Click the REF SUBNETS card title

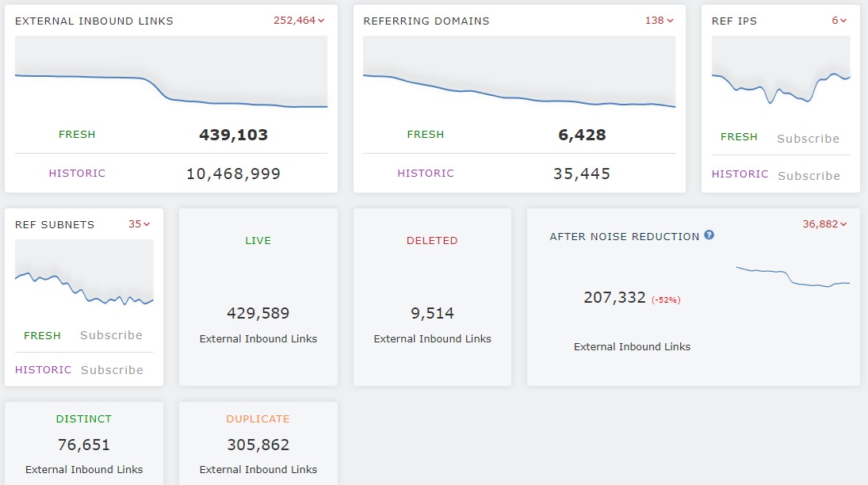click(55, 225)
